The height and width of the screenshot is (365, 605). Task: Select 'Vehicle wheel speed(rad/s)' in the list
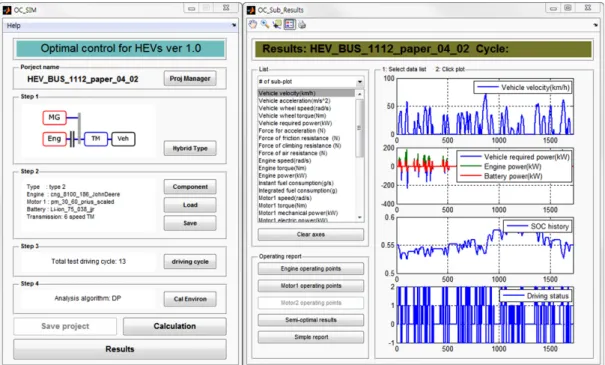[306, 108]
